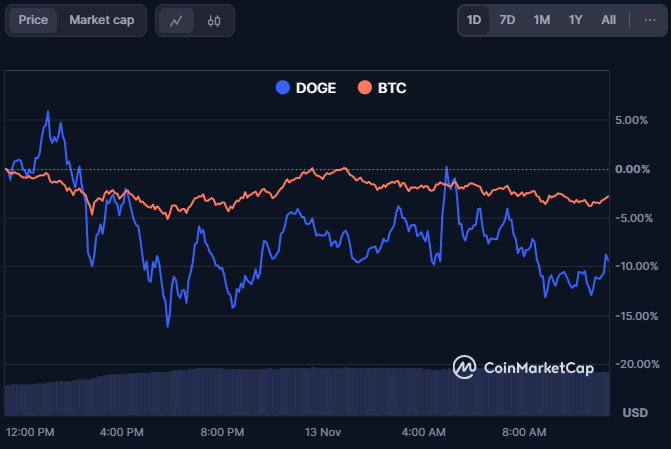Click the blue DOGE legend dot
The height and width of the screenshot is (449, 671).
coord(282,88)
